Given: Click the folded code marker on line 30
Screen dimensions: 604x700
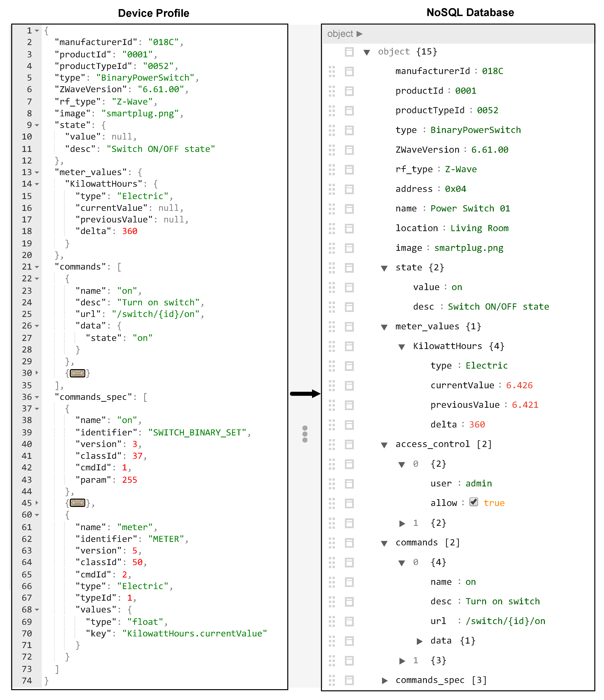Looking at the screenshot, I should pos(78,373).
